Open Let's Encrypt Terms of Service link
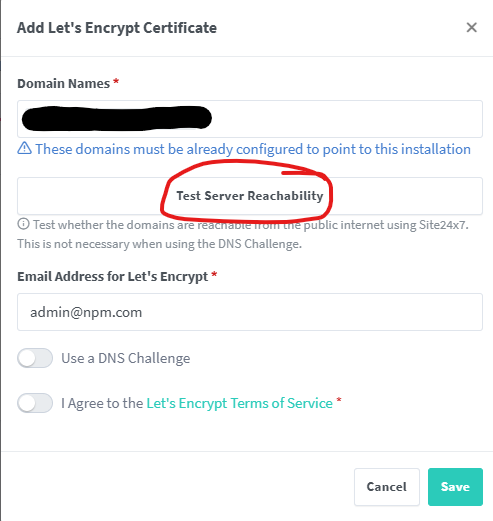493x521 pixels. [239, 403]
